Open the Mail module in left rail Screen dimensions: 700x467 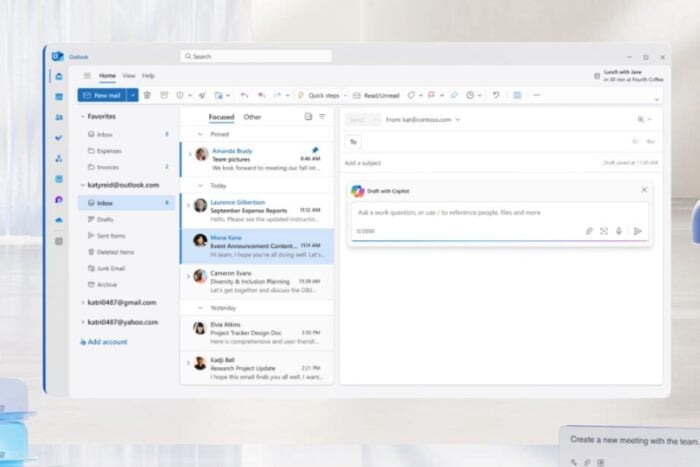pyautogui.click(x=59, y=76)
